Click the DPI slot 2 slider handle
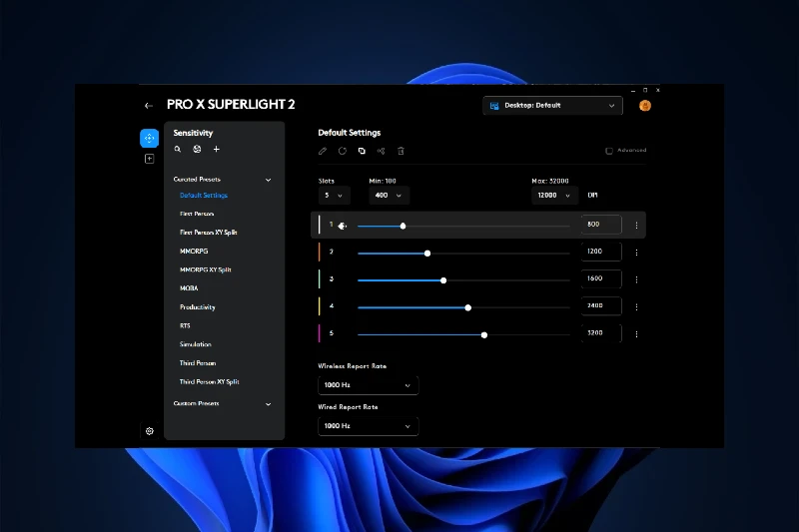Screen dimensions: 799x532 [x=427, y=253]
